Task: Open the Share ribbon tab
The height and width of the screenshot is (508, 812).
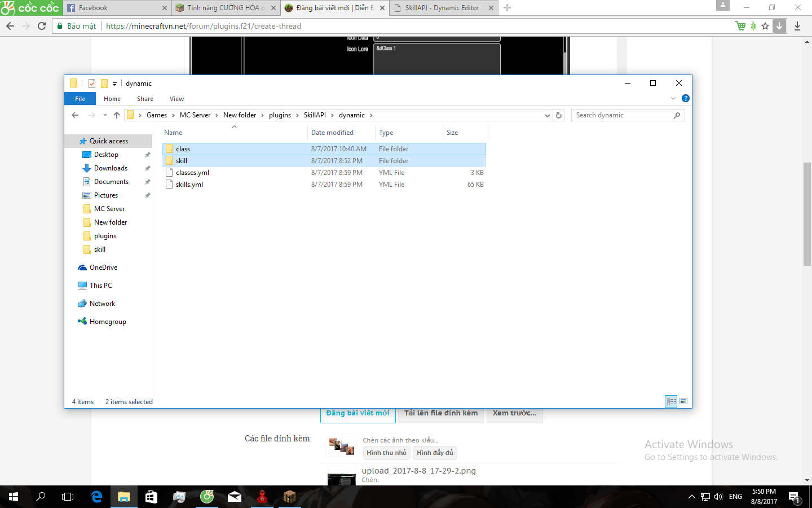Action: 145,99
